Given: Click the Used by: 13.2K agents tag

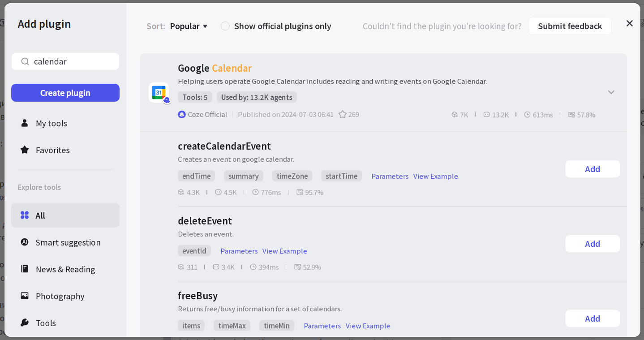Looking at the screenshot, I should (x=257, y=97).
